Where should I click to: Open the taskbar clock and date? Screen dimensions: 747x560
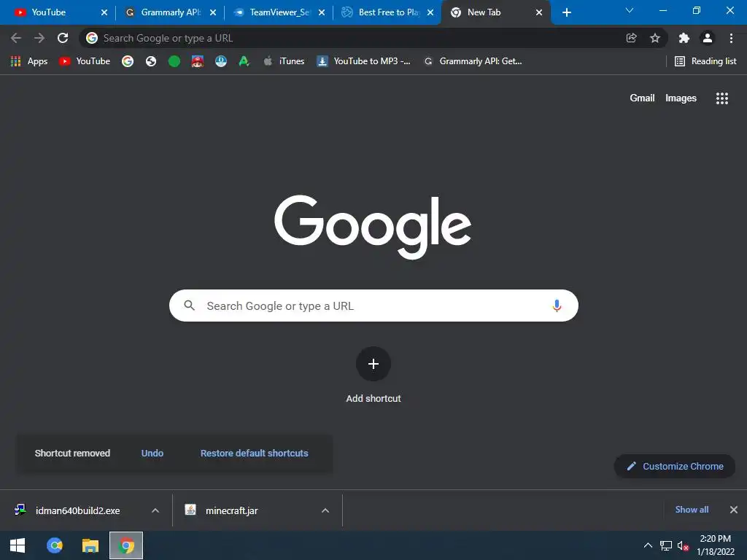pos(716,545)
